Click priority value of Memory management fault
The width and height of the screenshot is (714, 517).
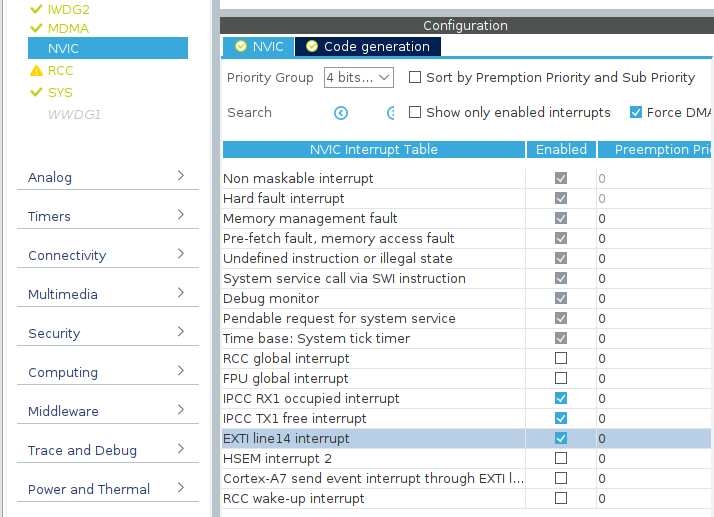[x=602, y=219]
